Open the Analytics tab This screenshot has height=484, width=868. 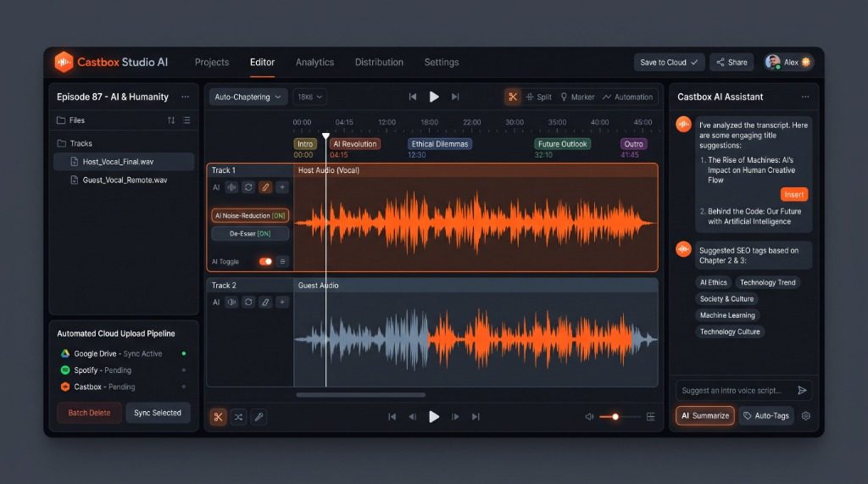[314, 62]
